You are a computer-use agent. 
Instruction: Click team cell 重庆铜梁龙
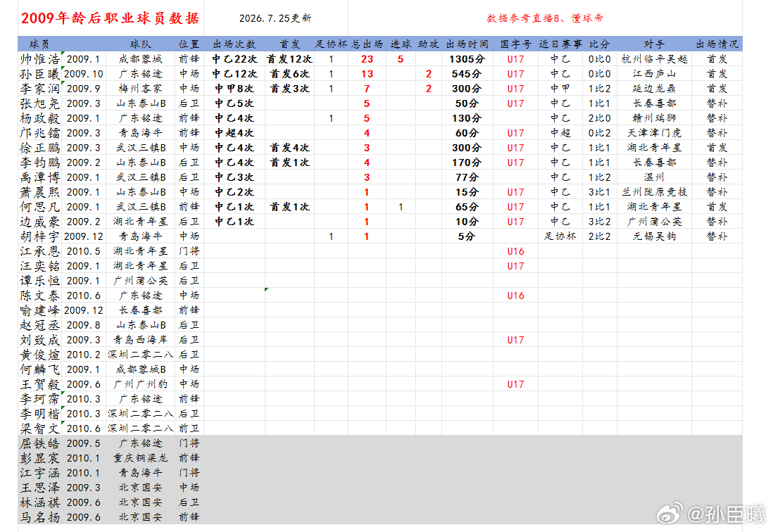click(141, 458)
